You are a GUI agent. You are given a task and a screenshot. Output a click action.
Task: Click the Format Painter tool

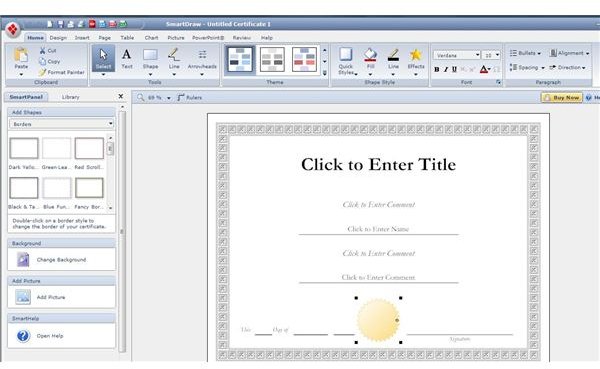click(61, 72)
